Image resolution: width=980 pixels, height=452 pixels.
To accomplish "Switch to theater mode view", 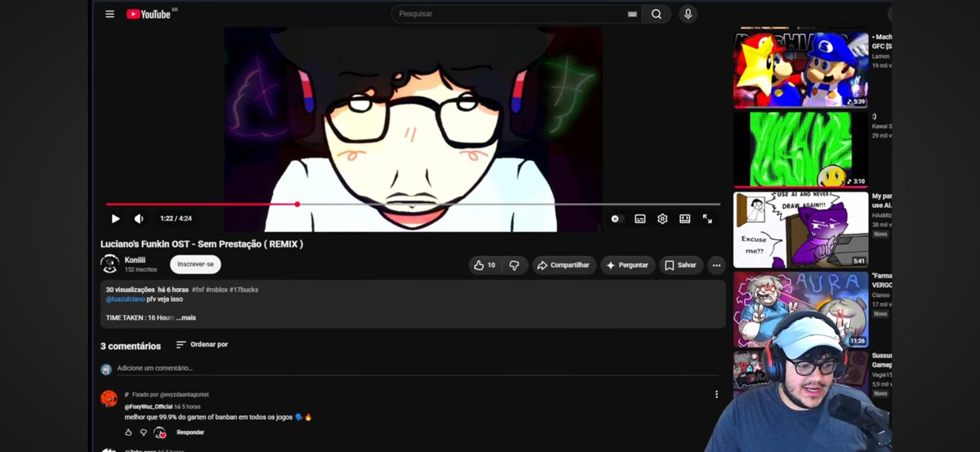I will coord(684,219).
